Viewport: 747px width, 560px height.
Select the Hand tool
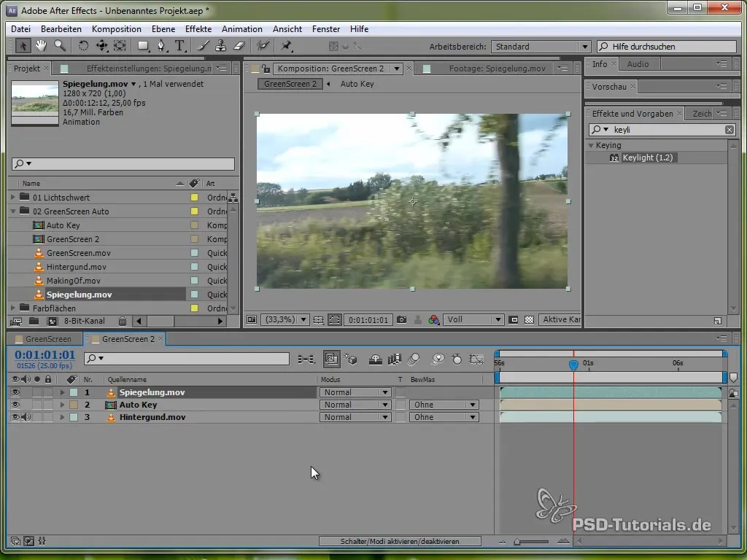click(x=41, y=46)
